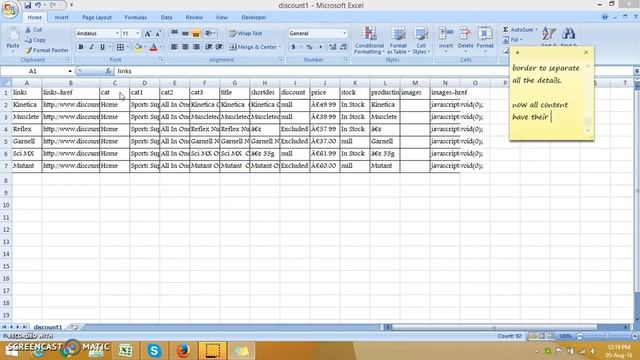Viewport: 640px width, 360px height.
Task: Center text horizontally
Action: [x=185, y=47]
